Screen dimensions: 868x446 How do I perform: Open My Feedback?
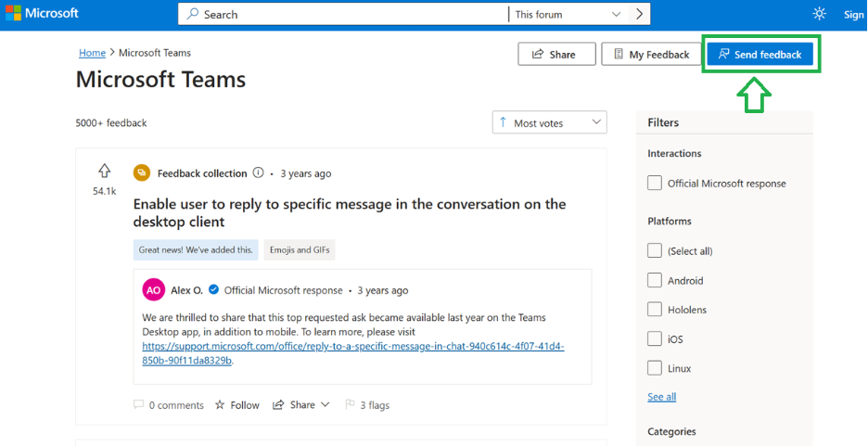coord(652,54)
